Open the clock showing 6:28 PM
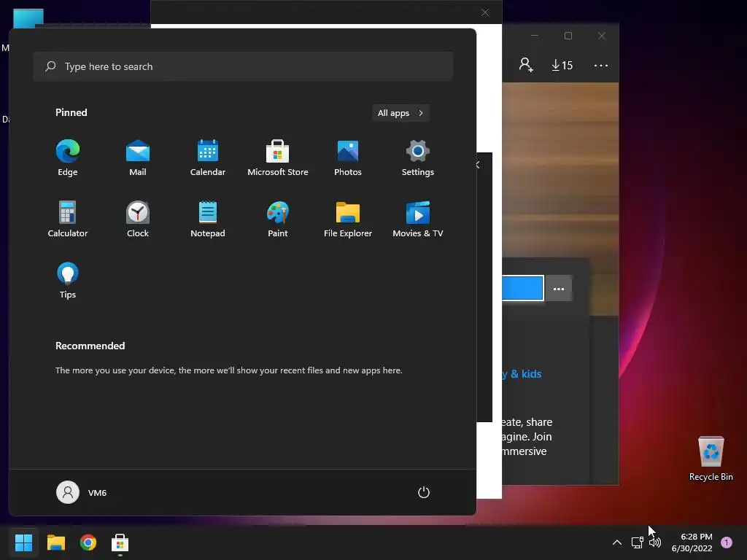The image size is (747, 560). pyautogui.click(x=692, y=542)
